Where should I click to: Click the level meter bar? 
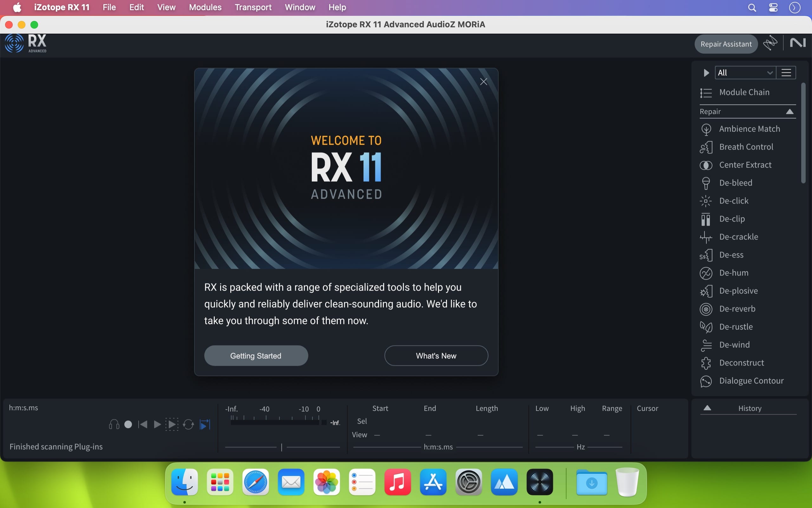pos(275,422)
